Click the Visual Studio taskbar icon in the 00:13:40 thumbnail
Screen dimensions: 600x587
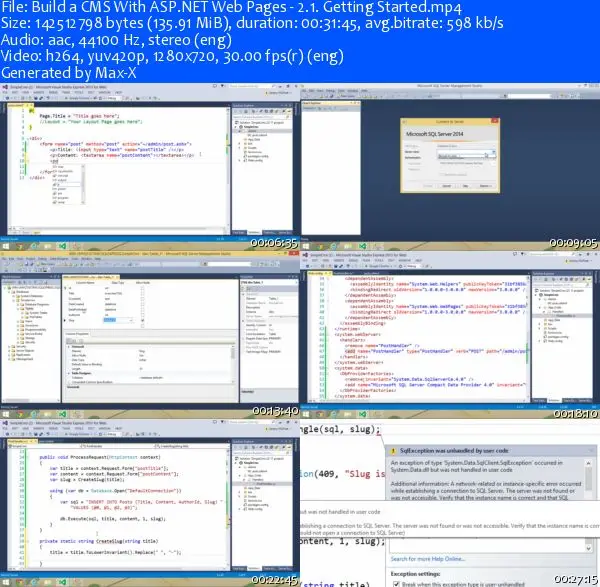pos(62,414)
